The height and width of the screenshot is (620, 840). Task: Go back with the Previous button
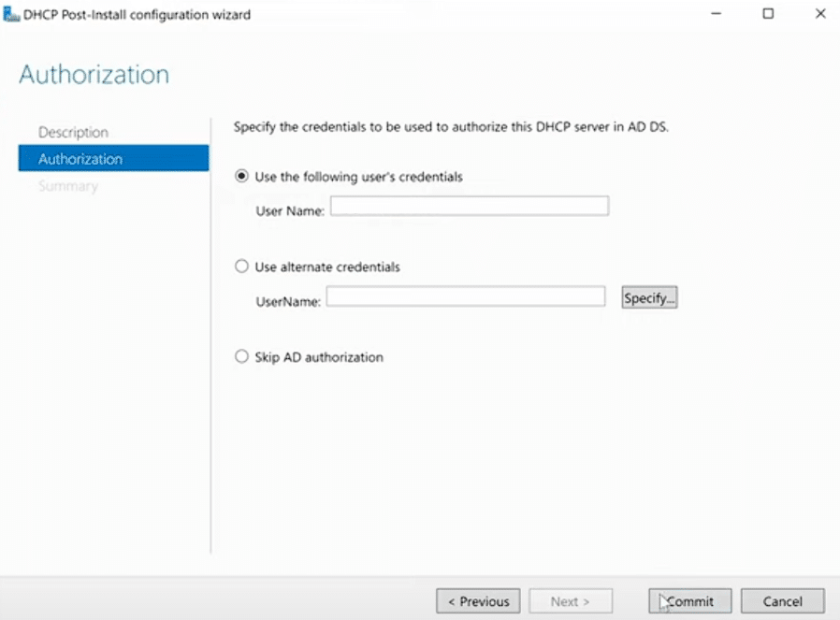pos(478,601)
